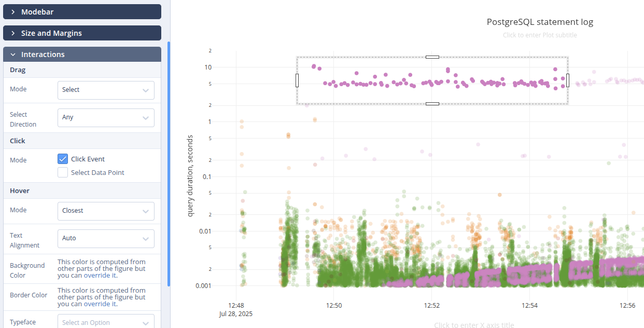This screenshot has height=328, width=644.
Task: Collapse the Interactions panel
Action: [x=82, y=54]
